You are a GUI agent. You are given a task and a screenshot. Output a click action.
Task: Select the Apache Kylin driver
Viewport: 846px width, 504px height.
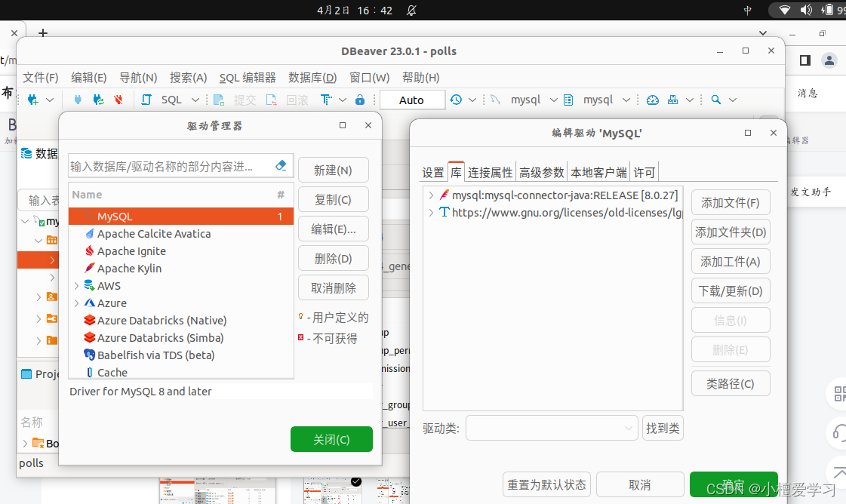pos(129,268)
